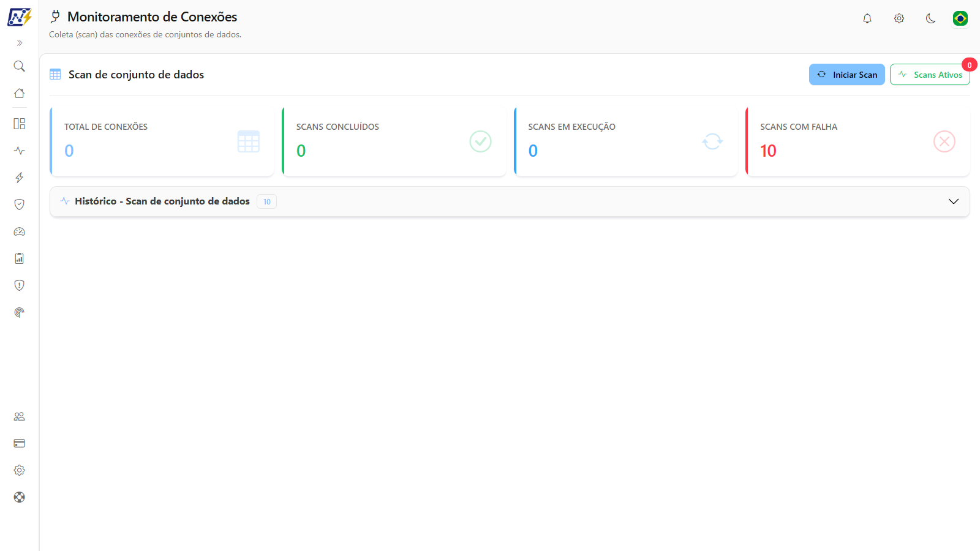The height and width of the screenshot is (551, 980).
Task: Click the table icon in Total de Conexões
Action: click(x=249, y=141)
